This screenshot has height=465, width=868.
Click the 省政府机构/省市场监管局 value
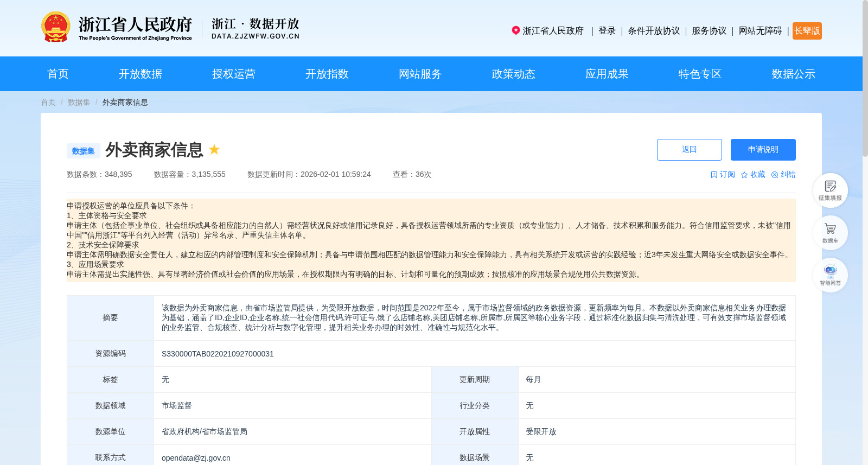pos(205,432)
